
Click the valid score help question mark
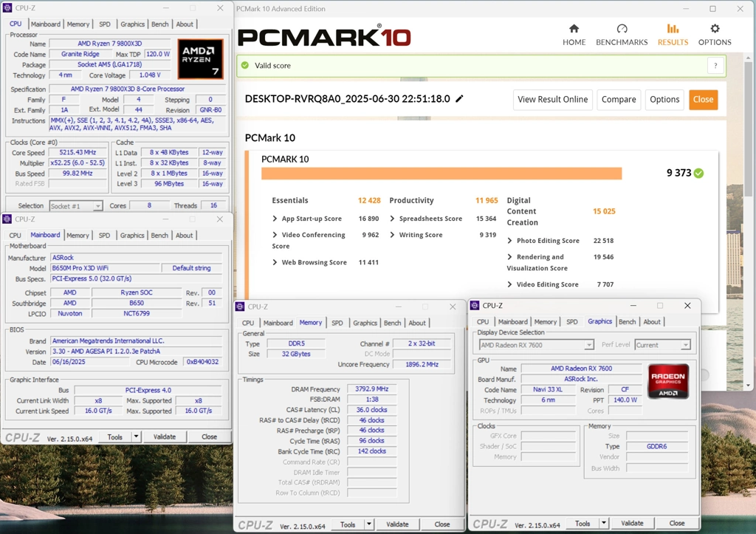click(715, 66)
